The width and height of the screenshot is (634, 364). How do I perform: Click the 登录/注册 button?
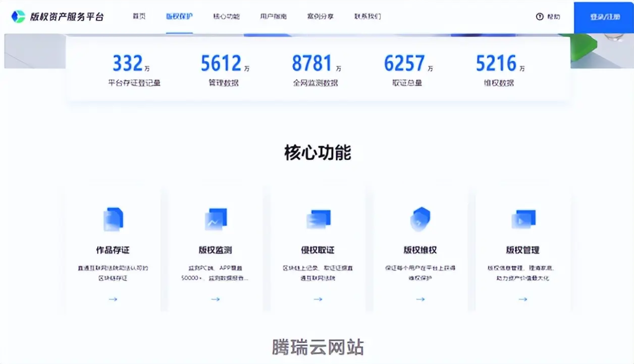(x=604, y=17)
